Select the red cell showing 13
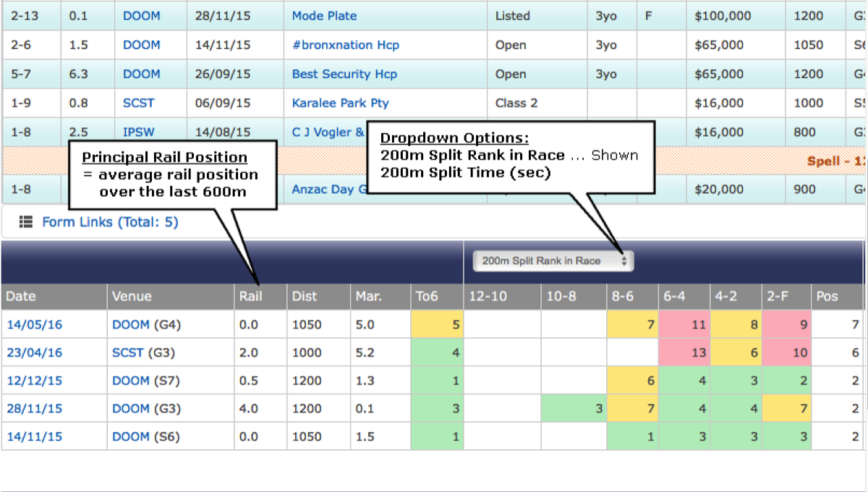Image resolution: width=868 pixels, height=492 pixels. click(684, 353)
